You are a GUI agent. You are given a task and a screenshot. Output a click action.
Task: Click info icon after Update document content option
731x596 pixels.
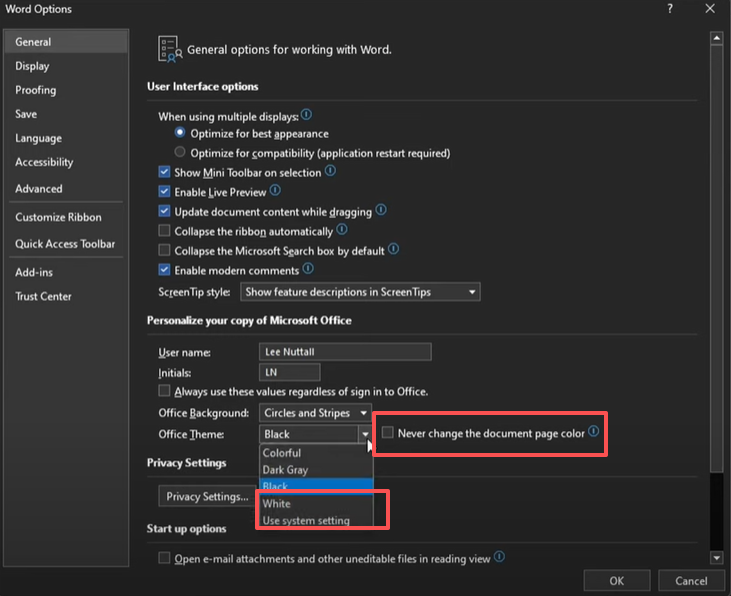(381, 211)
